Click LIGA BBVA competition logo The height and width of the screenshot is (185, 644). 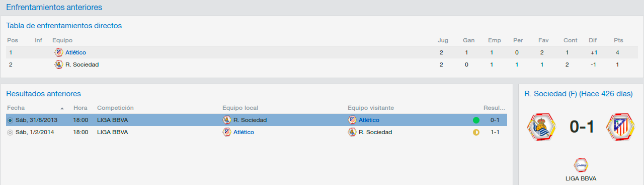tap(581, 165)
